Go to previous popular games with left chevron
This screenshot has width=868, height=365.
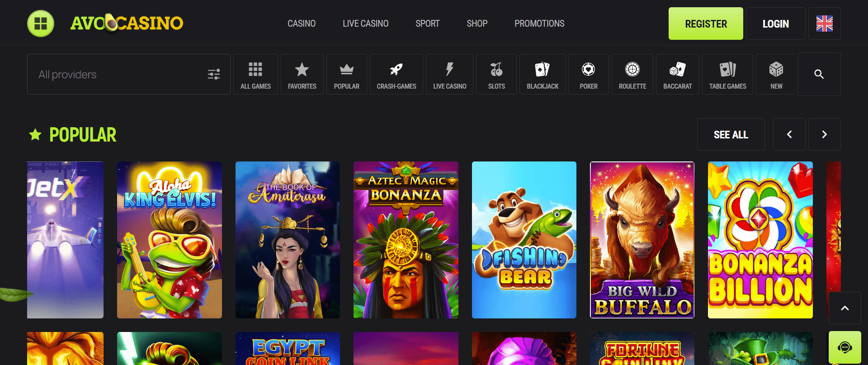(789, 134)
